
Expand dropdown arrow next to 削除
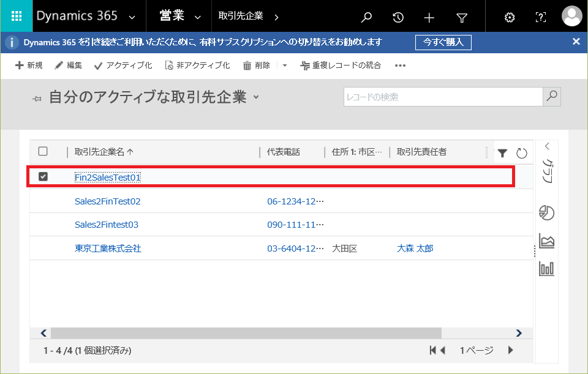coord(285,65)
